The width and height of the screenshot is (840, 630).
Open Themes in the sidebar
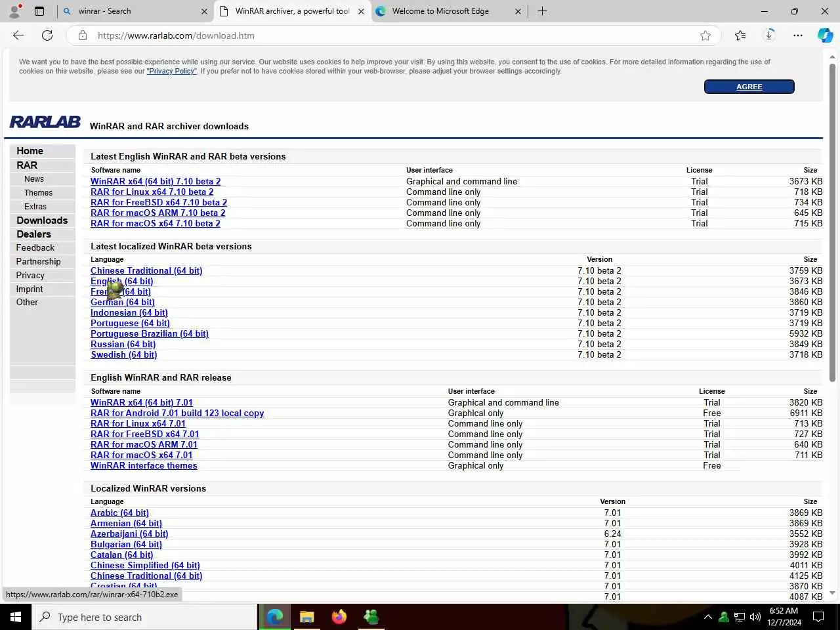[x=38, y=193]
